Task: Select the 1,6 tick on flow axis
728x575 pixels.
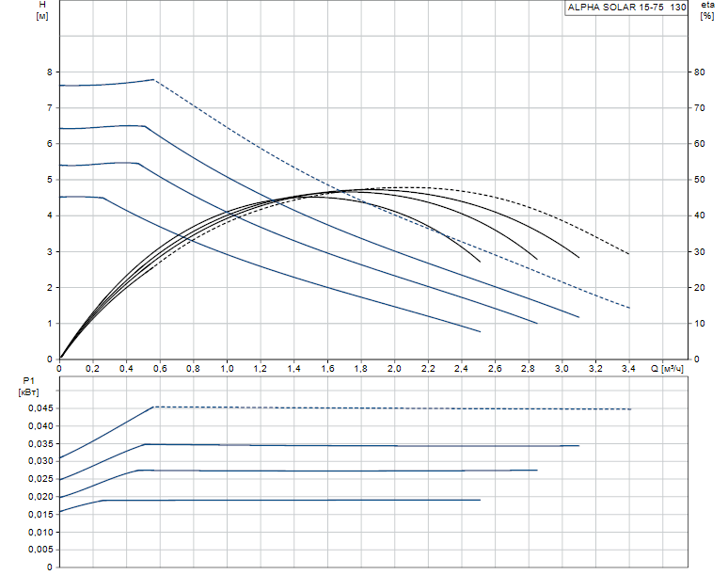Action: click(x=327, y=369)
